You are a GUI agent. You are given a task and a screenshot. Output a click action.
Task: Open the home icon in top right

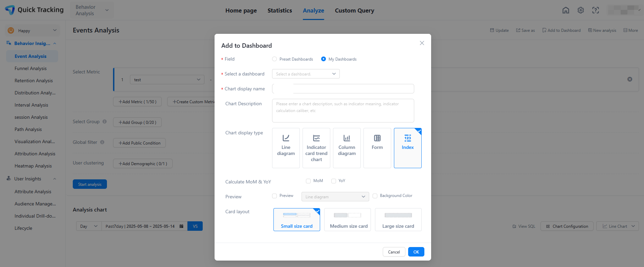click(x=566, y=10)
